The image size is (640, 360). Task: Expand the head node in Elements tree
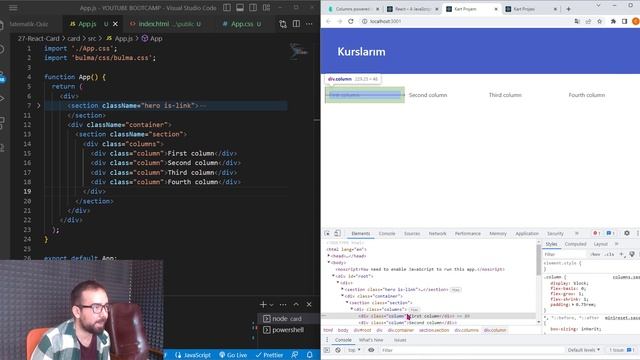329,256
